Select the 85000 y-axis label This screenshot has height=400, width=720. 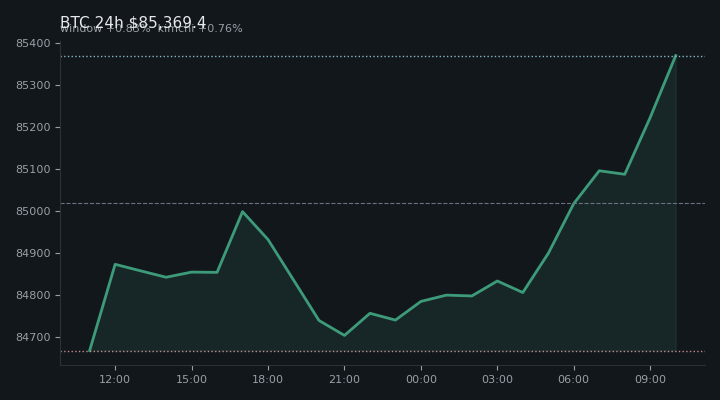pyautogui.click(x=33, y=211)
